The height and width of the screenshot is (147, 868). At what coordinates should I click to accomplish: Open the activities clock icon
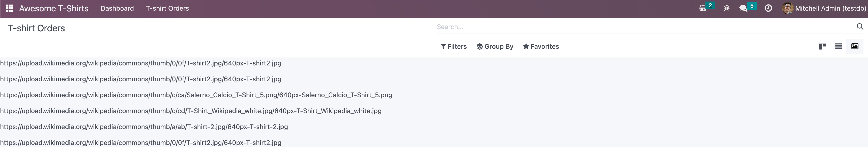pos(768,8)
